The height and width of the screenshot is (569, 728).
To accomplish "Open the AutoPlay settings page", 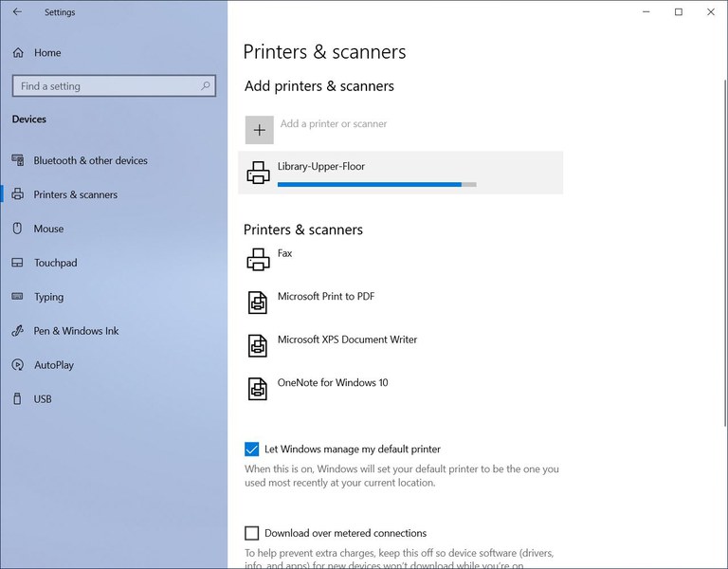I will click(54, 365).
